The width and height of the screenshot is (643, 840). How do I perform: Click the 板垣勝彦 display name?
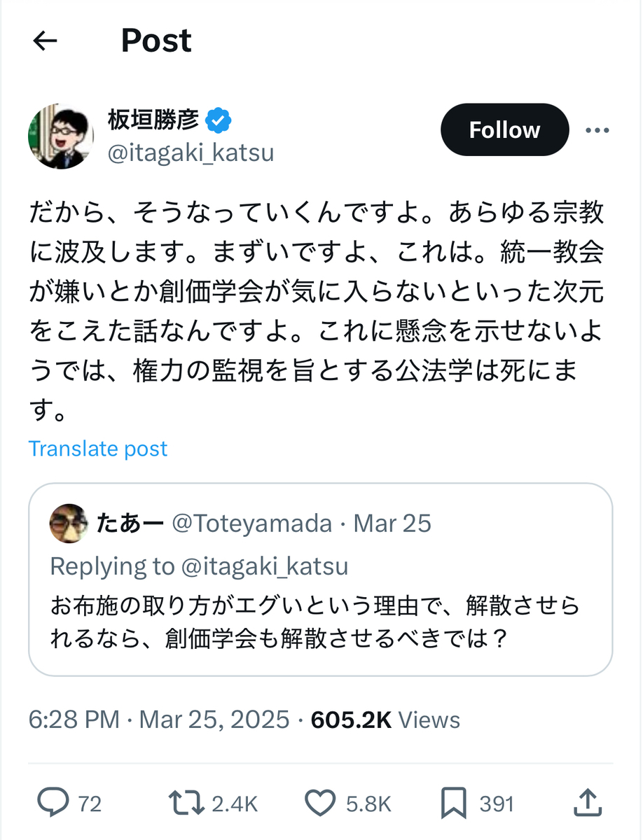pos(153,120)
